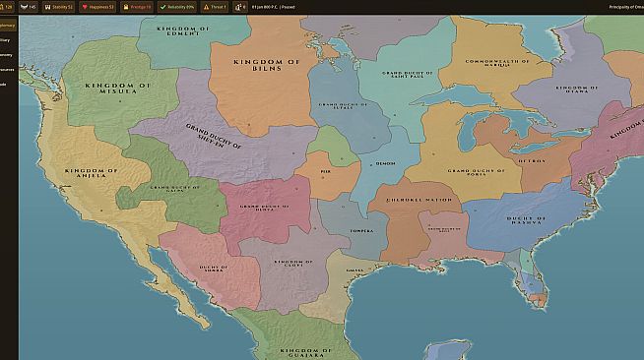This screenshot has width=644, height=360.
Task: Open the Happiness heart indicator
Action: [97, 7]
